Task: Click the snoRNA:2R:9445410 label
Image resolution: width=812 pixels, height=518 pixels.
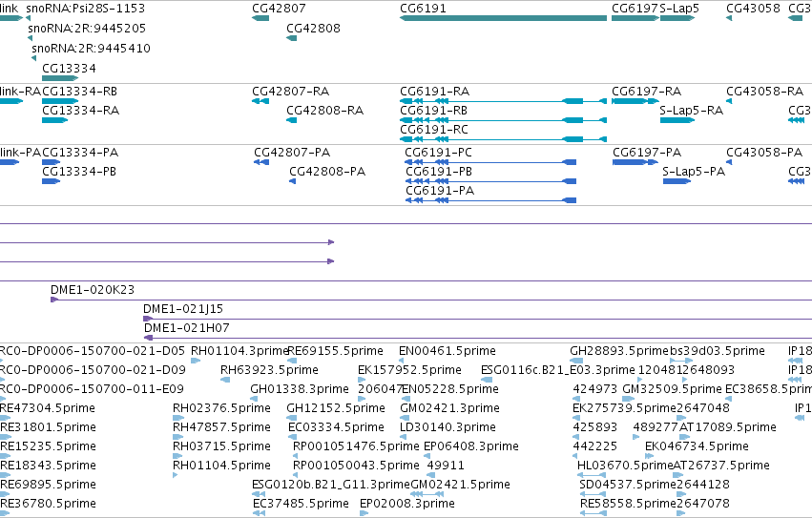Action: [92, 48]
